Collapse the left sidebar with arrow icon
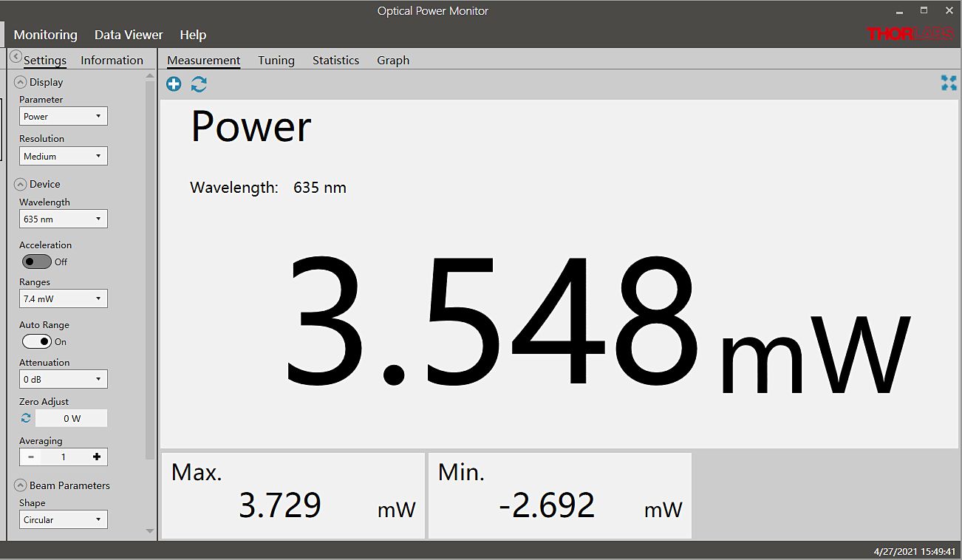The width and height of the screenshot is (962, 560). point(16,57)
